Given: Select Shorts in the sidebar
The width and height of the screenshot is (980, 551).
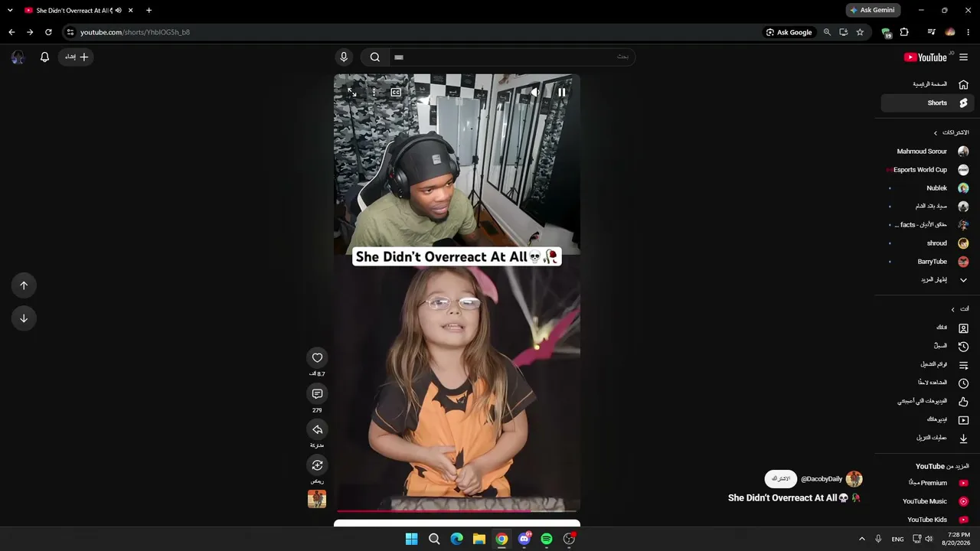Looking at the screenshot, I should 927,103.
